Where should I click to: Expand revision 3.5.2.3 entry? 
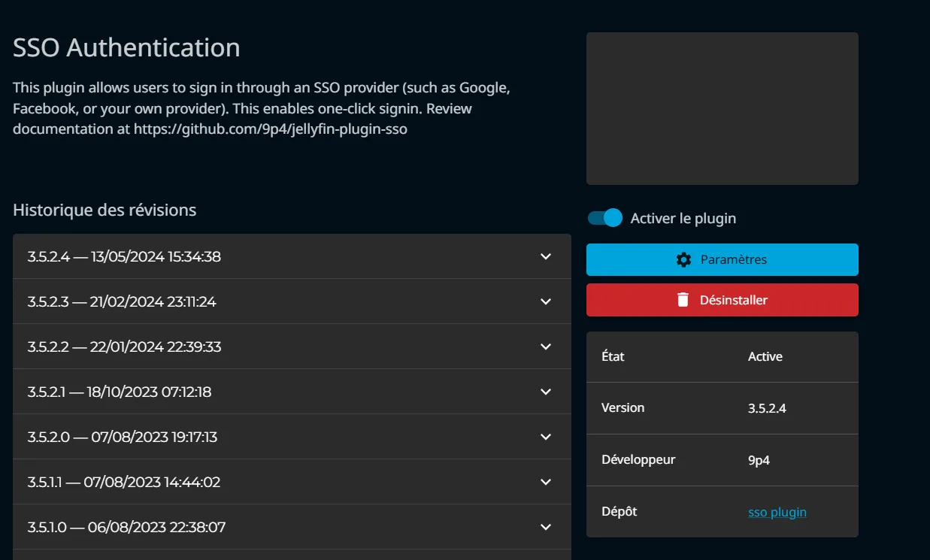coord(545,301)
